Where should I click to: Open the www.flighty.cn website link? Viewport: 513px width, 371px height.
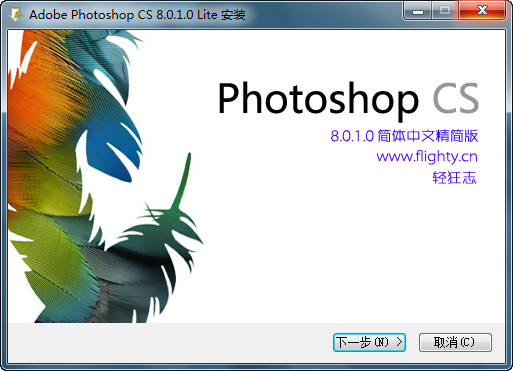point(427,156)
